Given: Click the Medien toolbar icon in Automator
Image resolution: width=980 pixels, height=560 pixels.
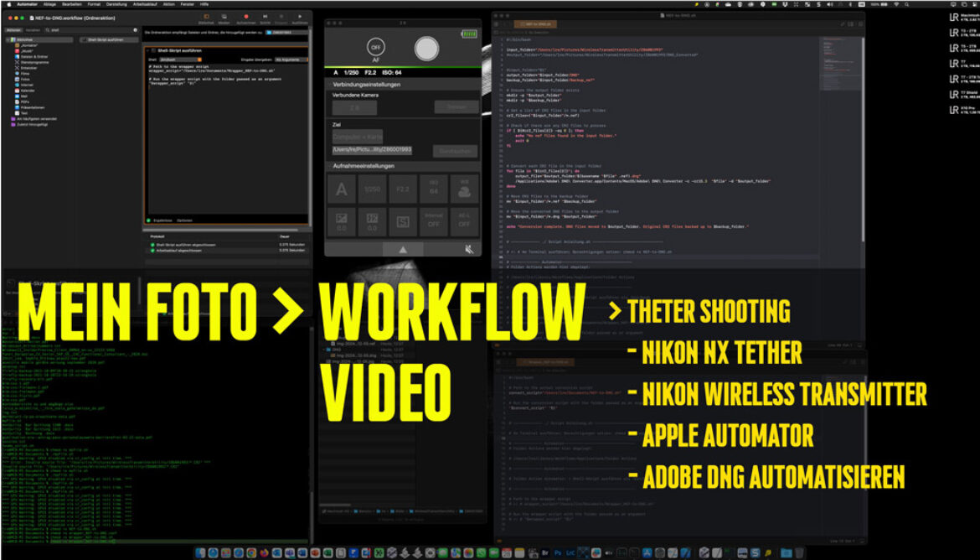Looking at the screenshot, I should click(224, 18).
